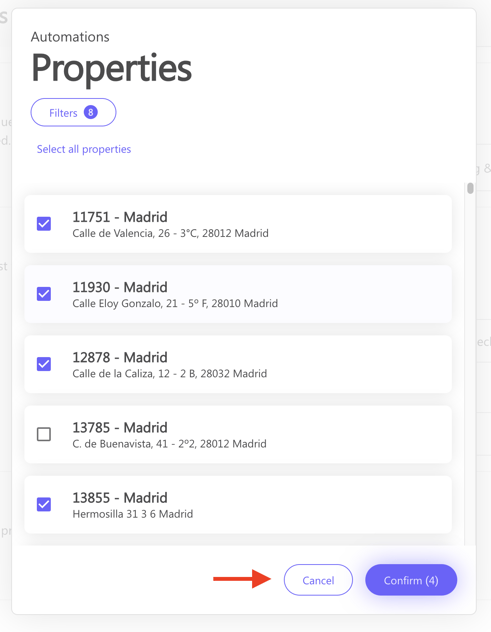Cancel the property selection
491x632 pixels.
[318, 580]
